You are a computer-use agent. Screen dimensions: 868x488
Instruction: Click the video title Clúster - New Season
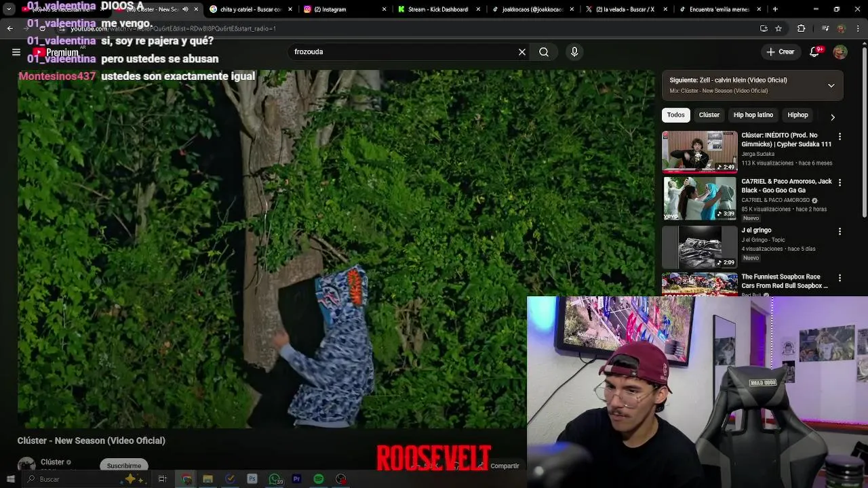click(x=91, y=441)
